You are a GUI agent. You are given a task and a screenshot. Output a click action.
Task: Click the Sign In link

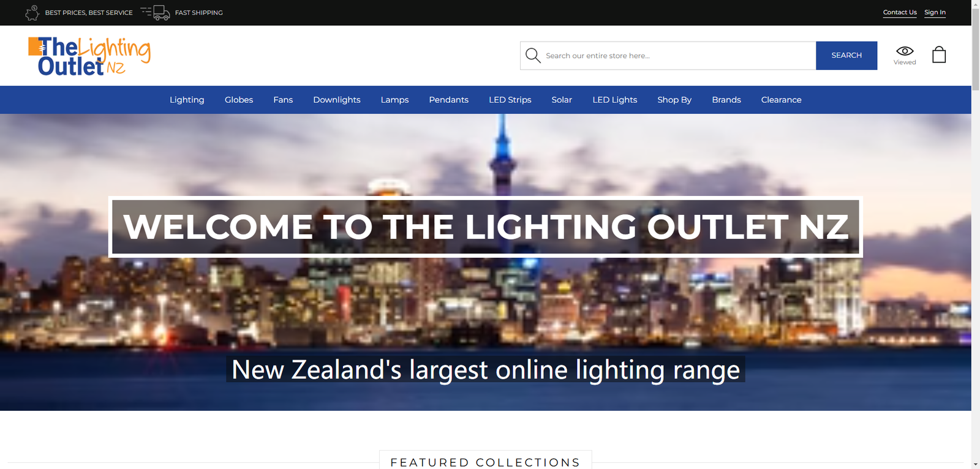(935, 12)
